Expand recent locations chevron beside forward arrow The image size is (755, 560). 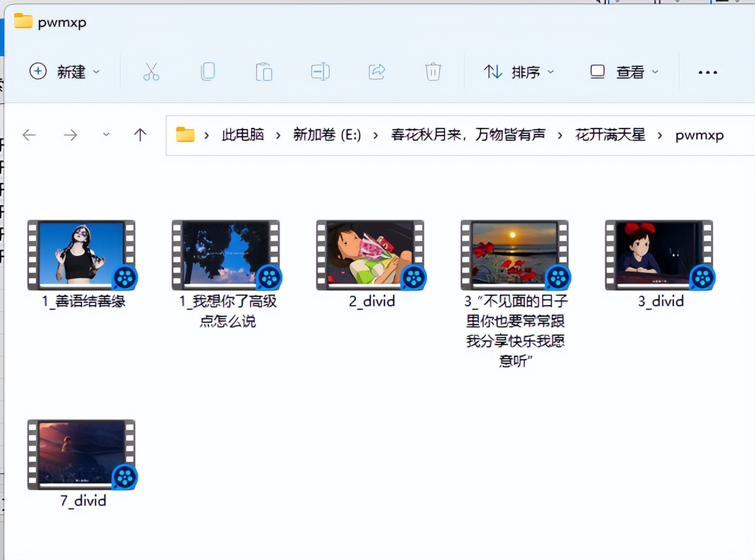point(106,134)
